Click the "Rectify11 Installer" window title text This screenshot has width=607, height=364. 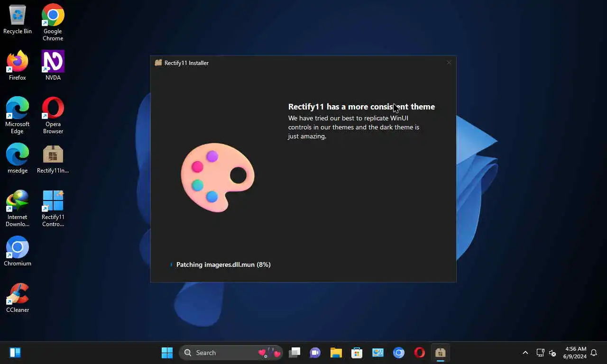pyautogui.click(x=186, y=63)
